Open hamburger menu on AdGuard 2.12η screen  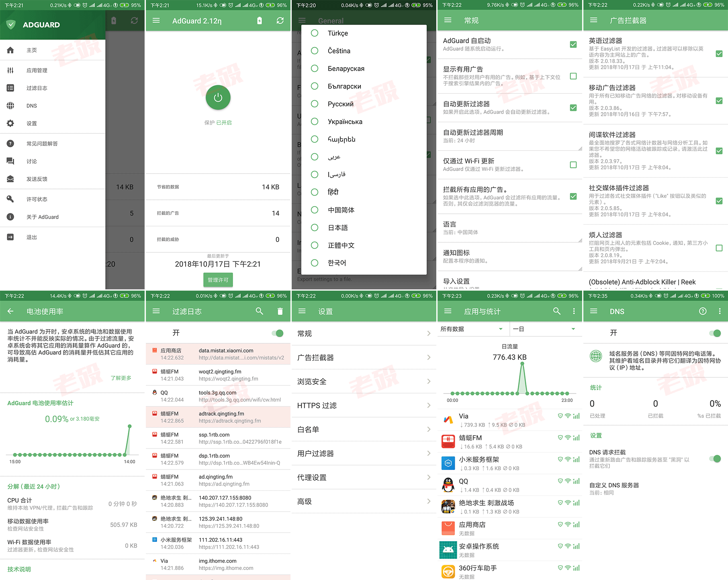[156, 20]
